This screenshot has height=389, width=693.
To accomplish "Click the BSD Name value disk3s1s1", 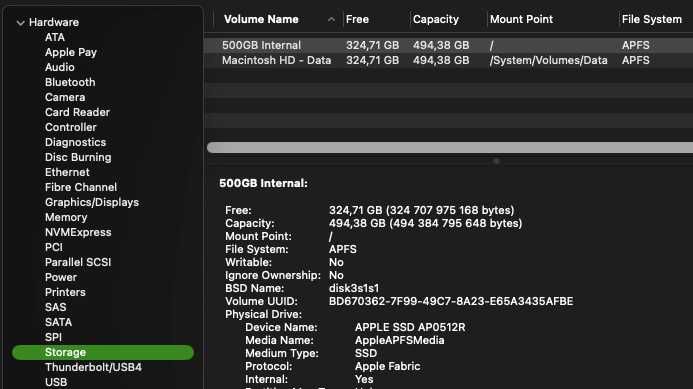I will (354, 289).
